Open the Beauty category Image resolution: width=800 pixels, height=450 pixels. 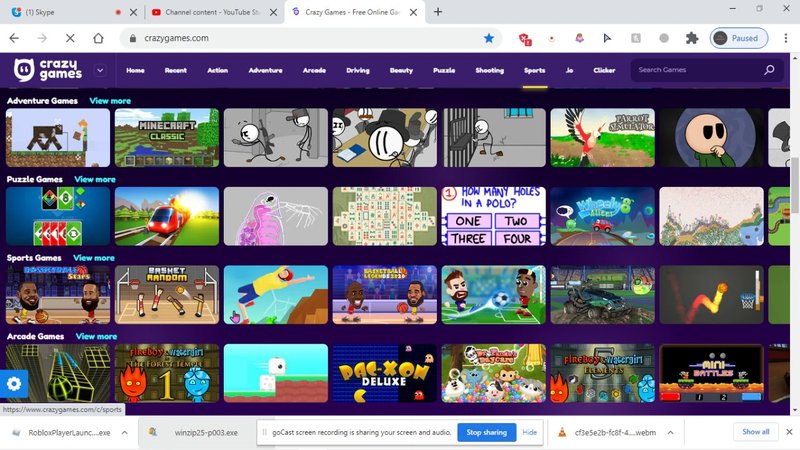tap(401, 70)
